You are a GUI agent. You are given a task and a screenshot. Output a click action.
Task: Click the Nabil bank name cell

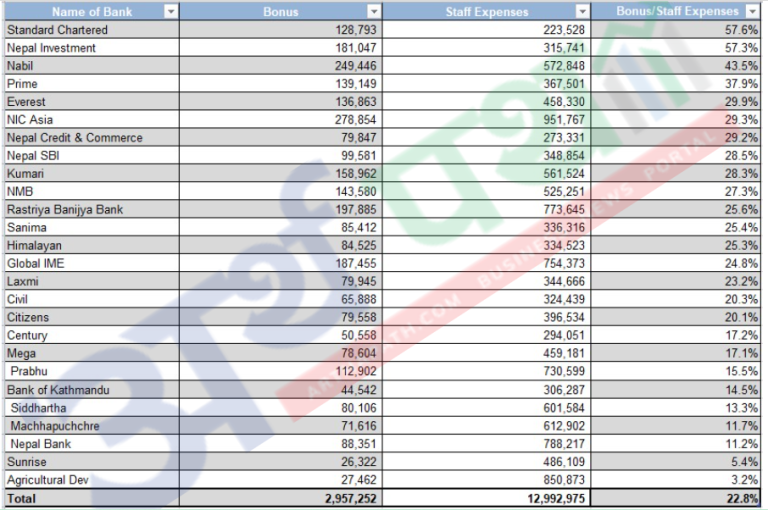(92, 66)
